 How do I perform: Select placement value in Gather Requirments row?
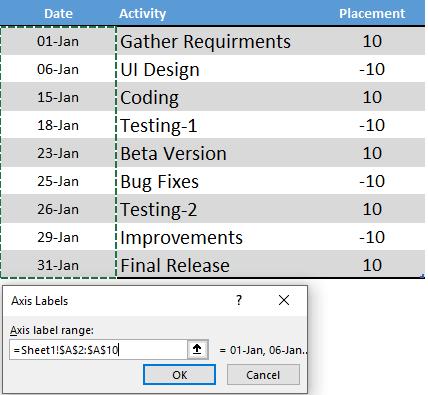tap(372, 41)
